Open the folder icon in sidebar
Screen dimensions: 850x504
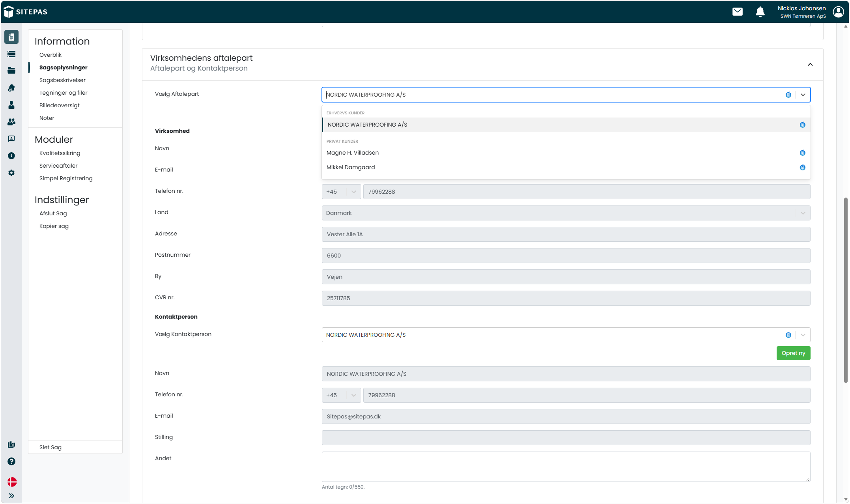click(x=11, y=71)
